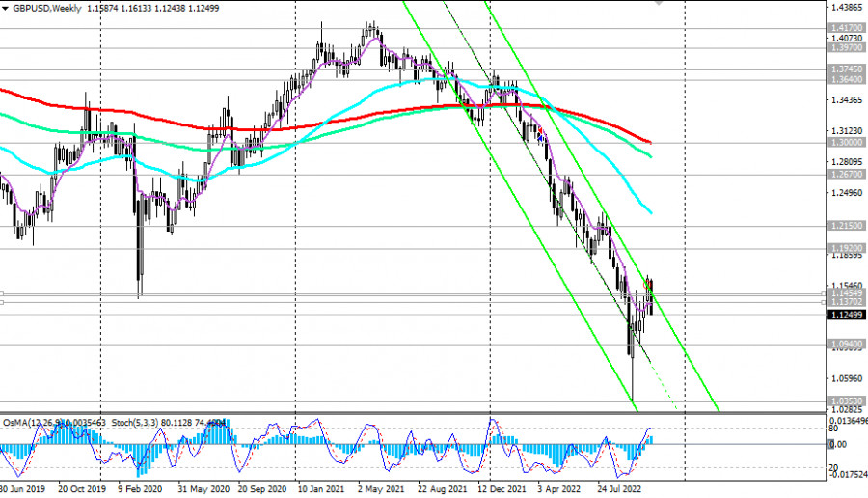Click the red arrow marker near the 1.3123 level
Viewport: 868px width, 498px height.
(x=648, y=142)
